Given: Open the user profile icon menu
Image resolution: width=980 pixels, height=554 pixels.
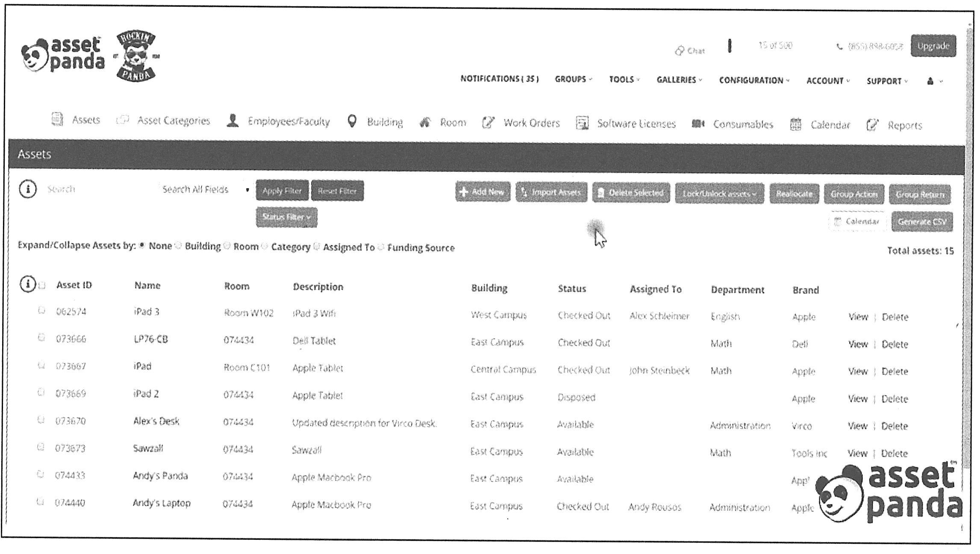Looking at the screenshot, I should 930,81.
